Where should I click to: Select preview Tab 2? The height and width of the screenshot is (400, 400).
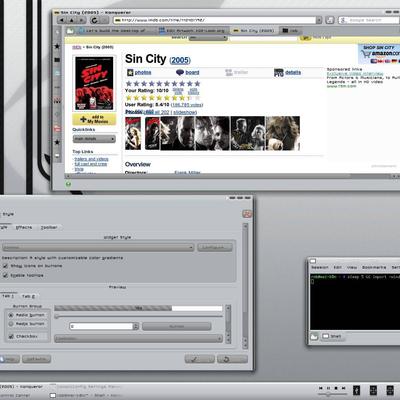point(28,296)
